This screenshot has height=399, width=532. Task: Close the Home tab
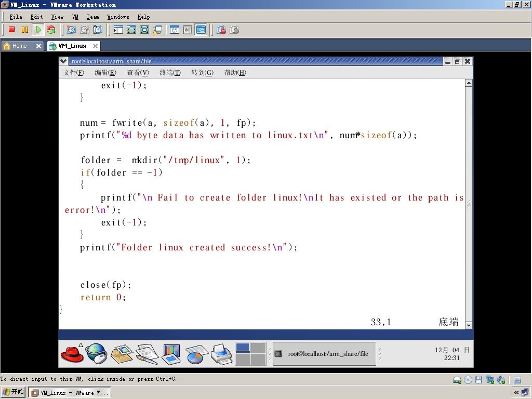tap(38, 46)
